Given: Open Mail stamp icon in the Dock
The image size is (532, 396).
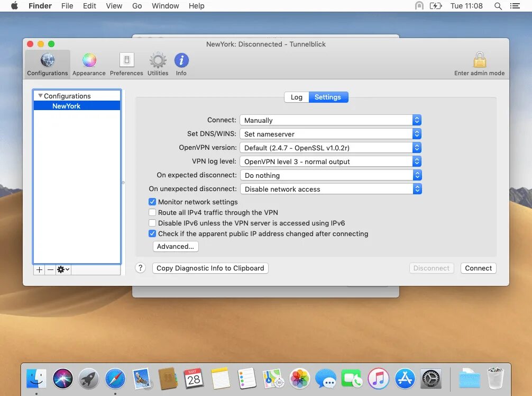Looking at the screenshot, I should [142, 379].
